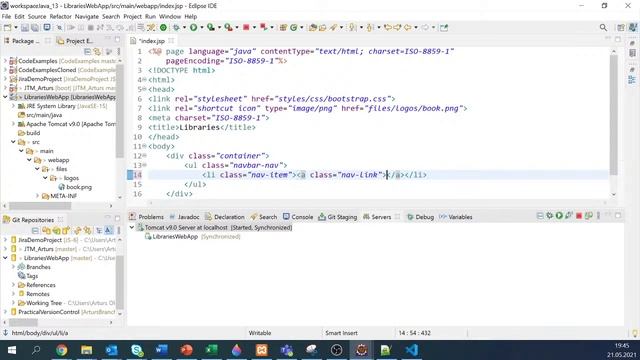Click the Coverage launch toolbar icon
The height and width of the screenshot is (360, 640).
point(211,27)
